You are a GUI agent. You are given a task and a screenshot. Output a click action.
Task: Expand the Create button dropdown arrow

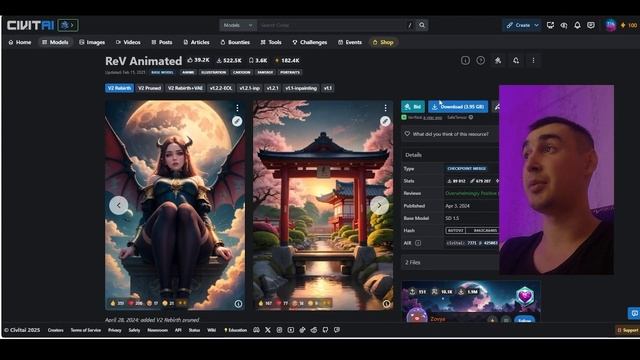(x=536, y=25)
